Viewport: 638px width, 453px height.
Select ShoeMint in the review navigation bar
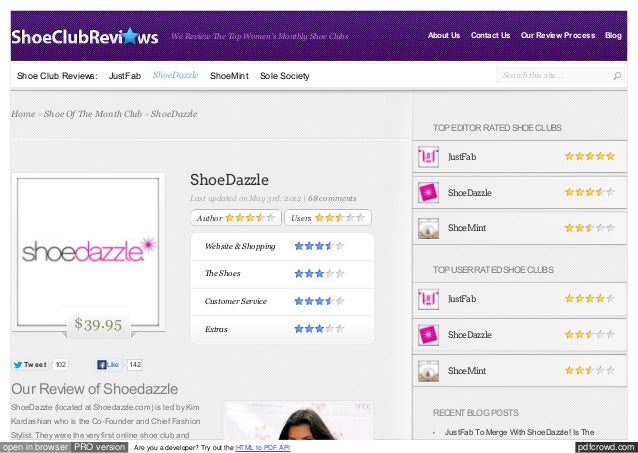click(229, 76)
